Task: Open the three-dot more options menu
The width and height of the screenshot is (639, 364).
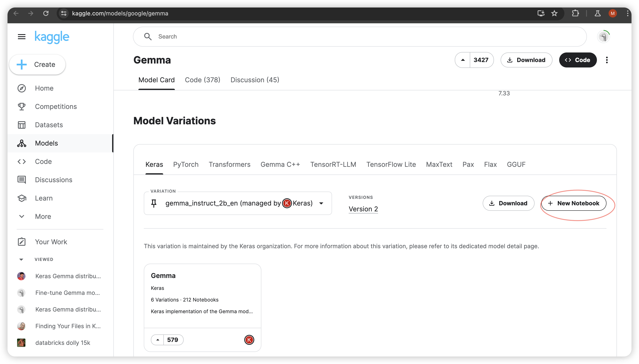Action: (x=606, y=60)
